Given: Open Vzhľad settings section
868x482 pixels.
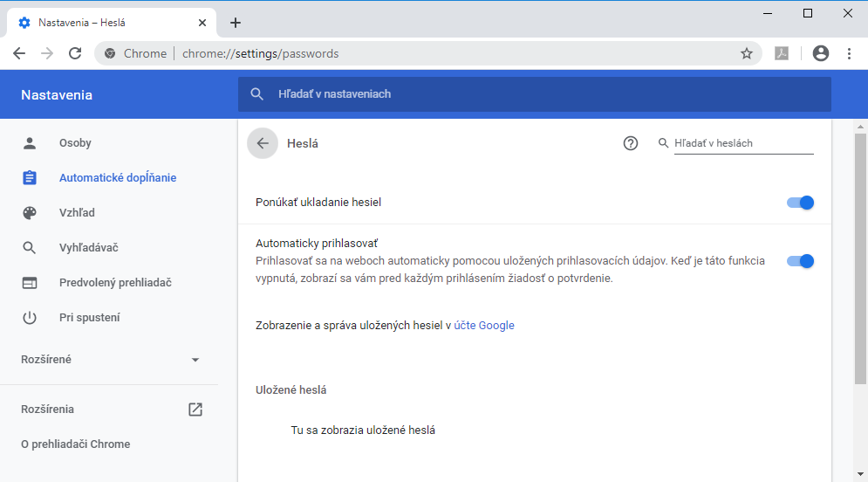Looking at the screenshot, I should 77,213.
